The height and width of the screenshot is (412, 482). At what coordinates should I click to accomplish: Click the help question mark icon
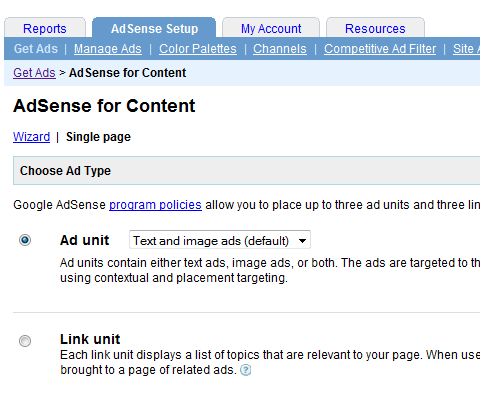point(246,370)
